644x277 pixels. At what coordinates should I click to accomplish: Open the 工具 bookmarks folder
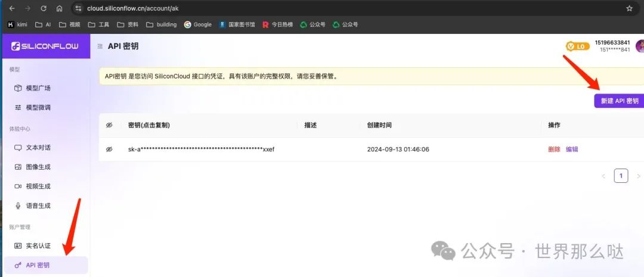98,24
